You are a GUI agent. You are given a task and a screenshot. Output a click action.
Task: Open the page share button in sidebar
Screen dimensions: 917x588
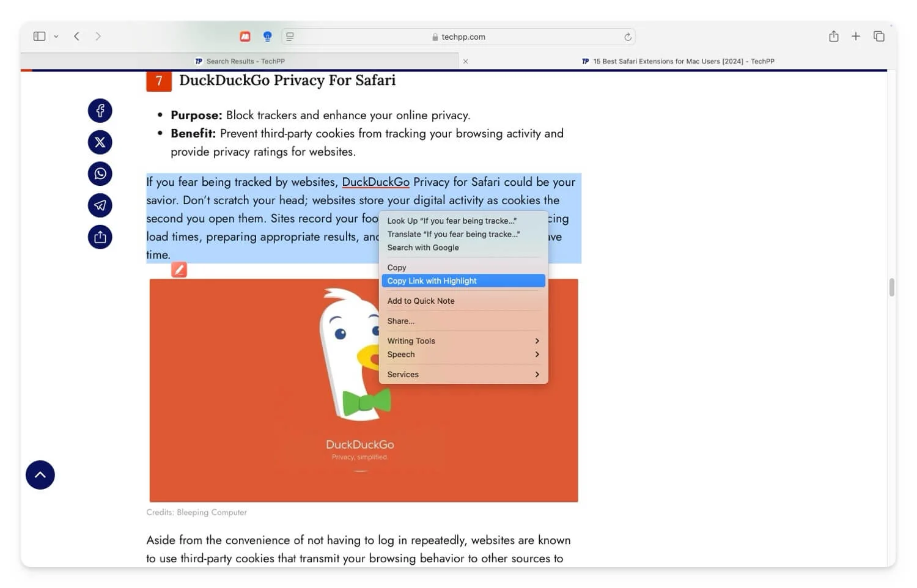coord(100,237)
